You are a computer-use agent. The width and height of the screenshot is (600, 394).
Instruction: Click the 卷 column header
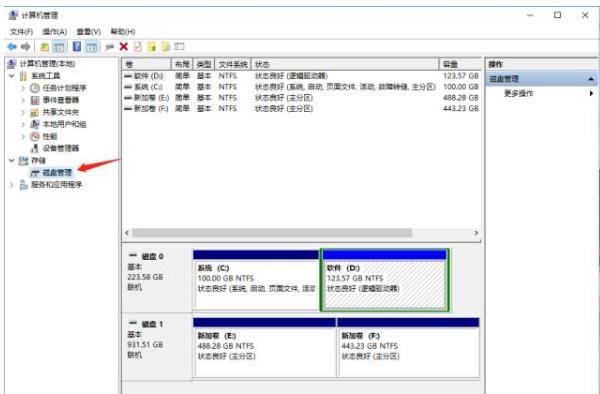tap(147, 64)
